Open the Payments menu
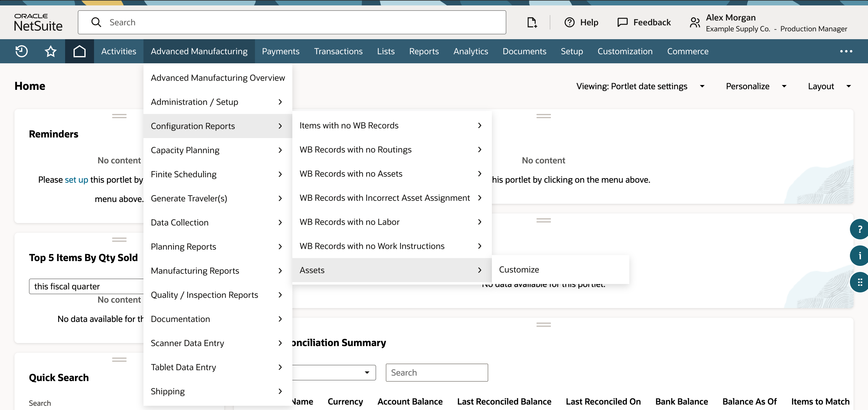868x410 pixels. pyautogui.click(x=281, y=51)
